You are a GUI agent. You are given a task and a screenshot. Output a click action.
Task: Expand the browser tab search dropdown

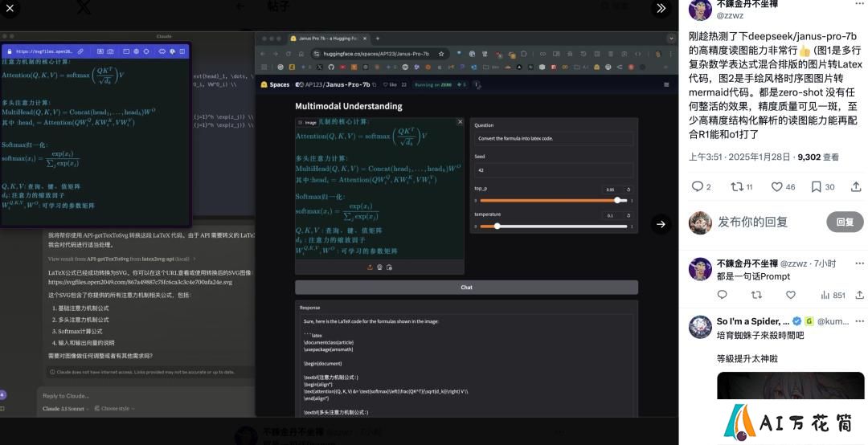pyautogui.click(x=671, y=39)
